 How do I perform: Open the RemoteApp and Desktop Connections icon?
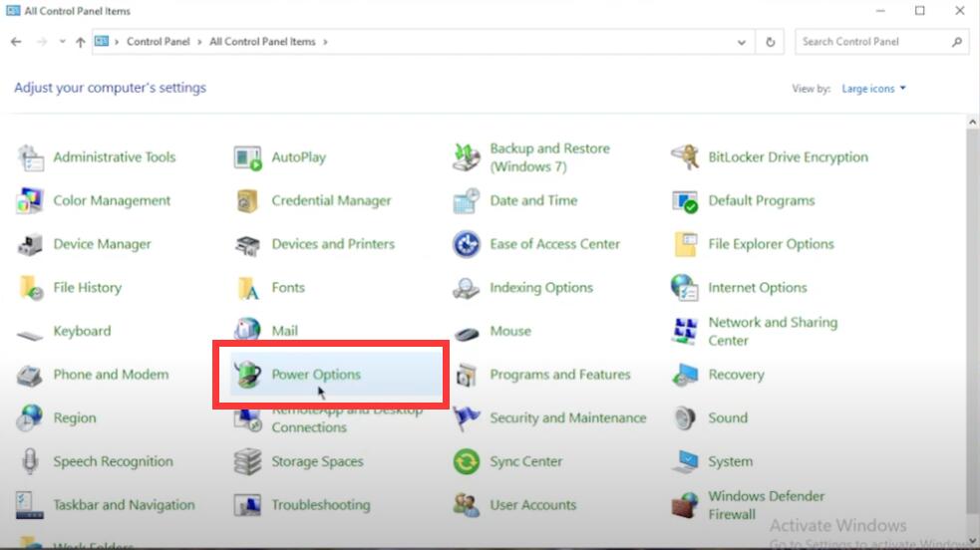click(x=247, y=419)
